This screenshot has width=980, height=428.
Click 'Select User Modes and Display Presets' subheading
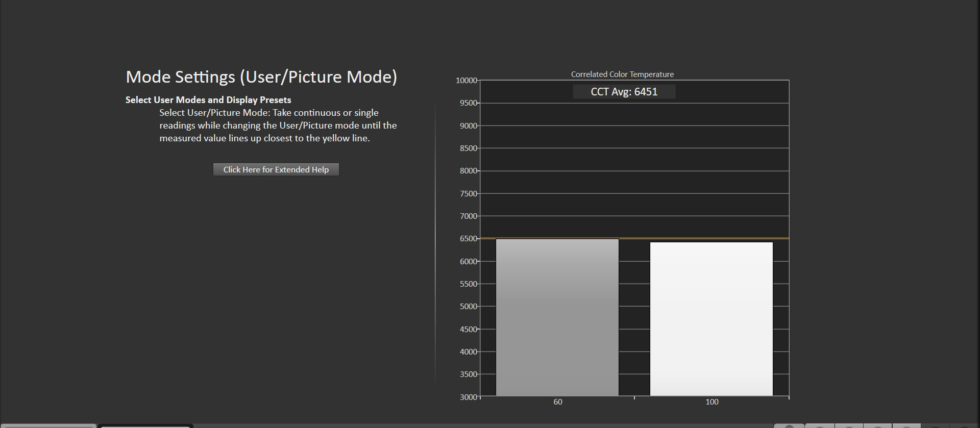(208, 100)
